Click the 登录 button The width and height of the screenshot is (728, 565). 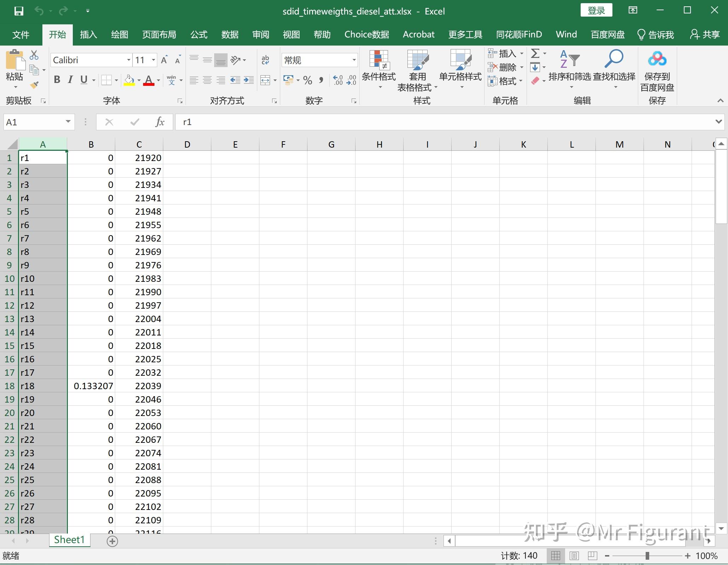(x=596, y=10)
